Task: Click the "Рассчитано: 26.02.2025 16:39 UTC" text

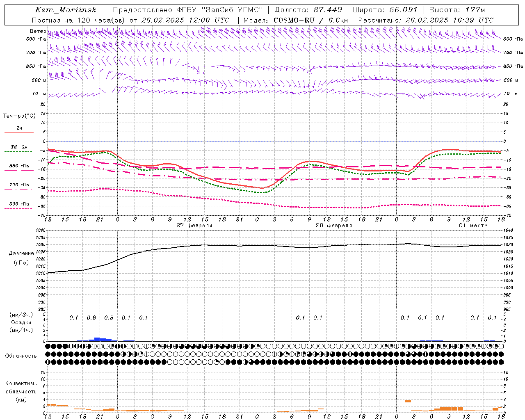Action: click(426, 20)
